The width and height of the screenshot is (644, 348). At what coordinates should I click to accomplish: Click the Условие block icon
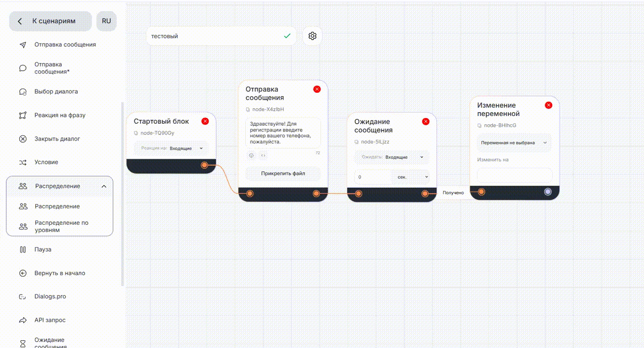(23, 162)
